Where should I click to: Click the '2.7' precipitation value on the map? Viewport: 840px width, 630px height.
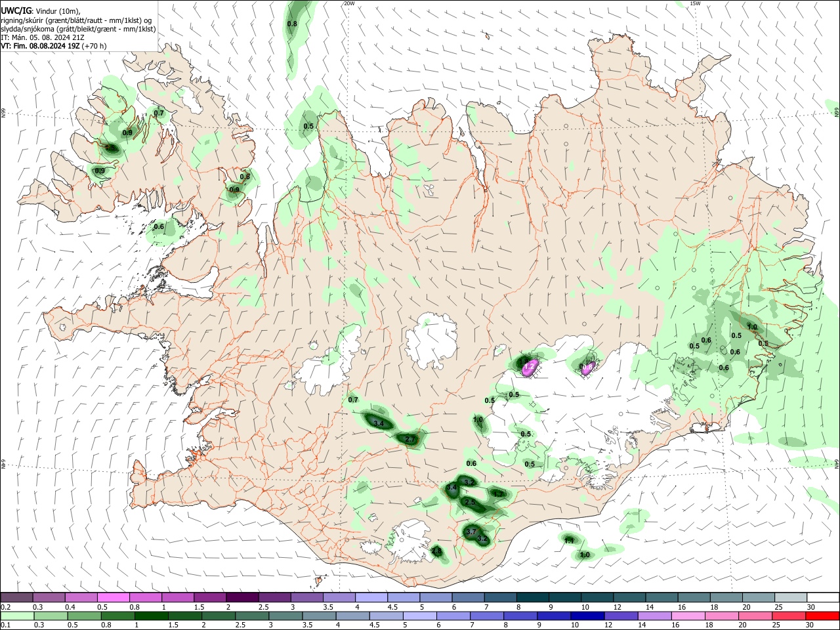[411, 439]
